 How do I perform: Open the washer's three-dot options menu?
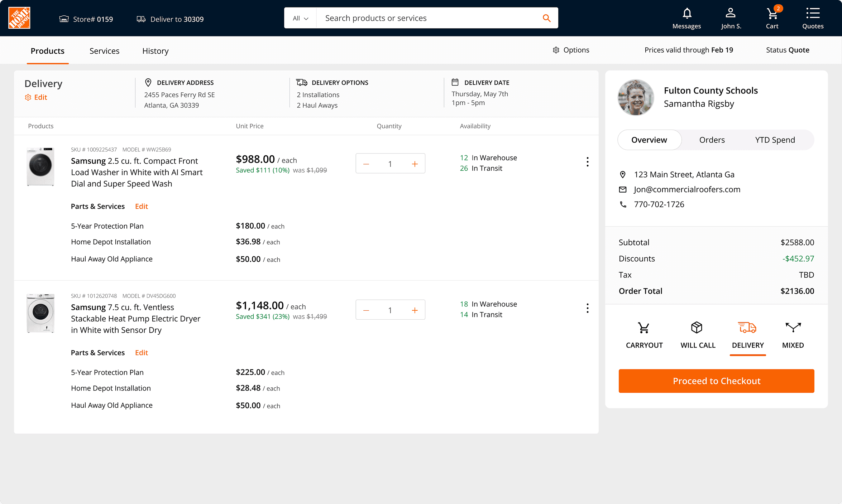tap(587, 162)
